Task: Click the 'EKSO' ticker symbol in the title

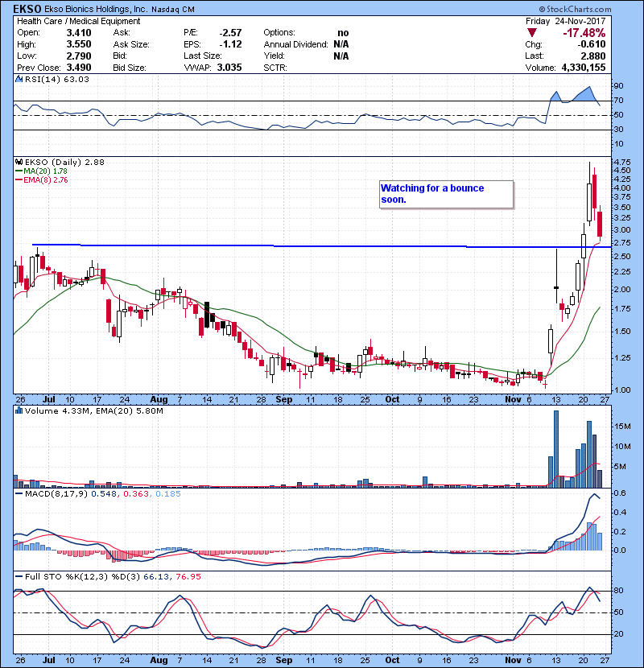Action: pyautogui.click(x=27, y=9)
